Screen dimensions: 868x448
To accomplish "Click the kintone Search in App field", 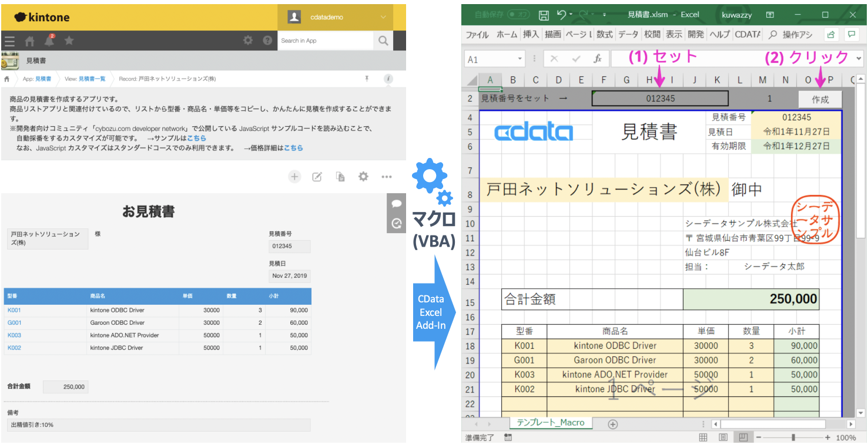I will click(326, 41).
